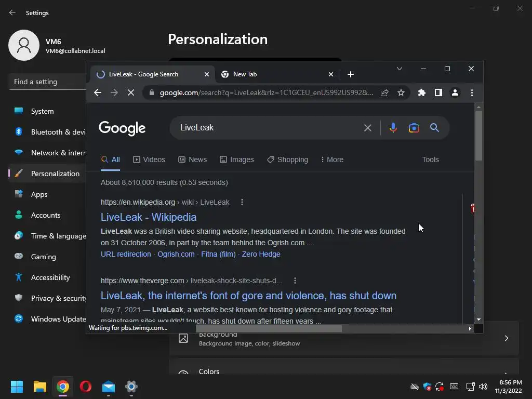Open Ogrish.com sublink
This screenshot has height=399, width=532.
(176, 254)
